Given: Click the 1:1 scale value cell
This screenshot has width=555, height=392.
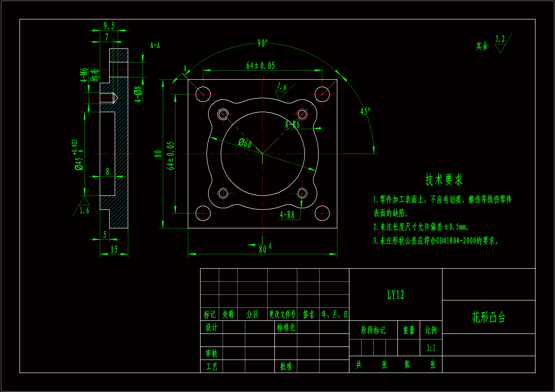Looking at the screenshot, I should click(x=431, y=348).
